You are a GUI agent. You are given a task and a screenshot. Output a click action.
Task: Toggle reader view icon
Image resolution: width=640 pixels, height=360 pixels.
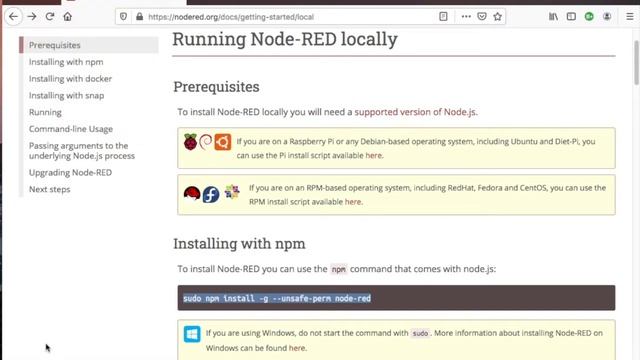(443, 17)
